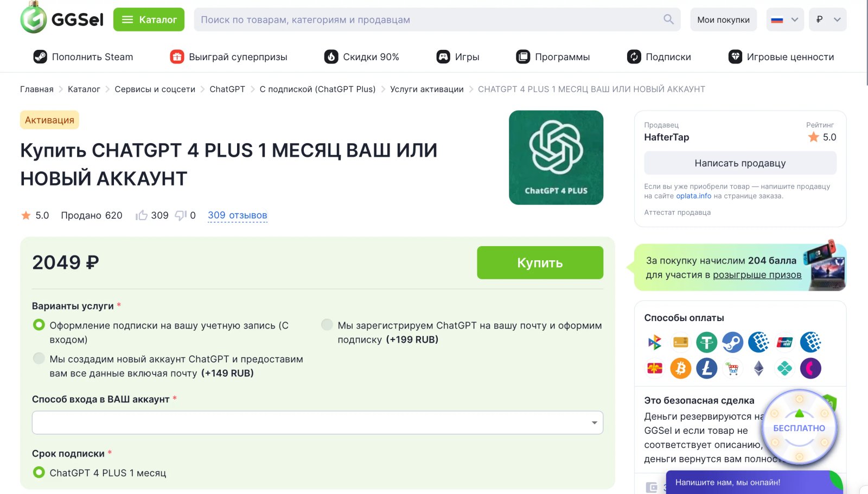868x494 pixels.
Task: Click the ChatGPT 4 PLUS product image
Action: pyautogui.click(x=556, y=157)
